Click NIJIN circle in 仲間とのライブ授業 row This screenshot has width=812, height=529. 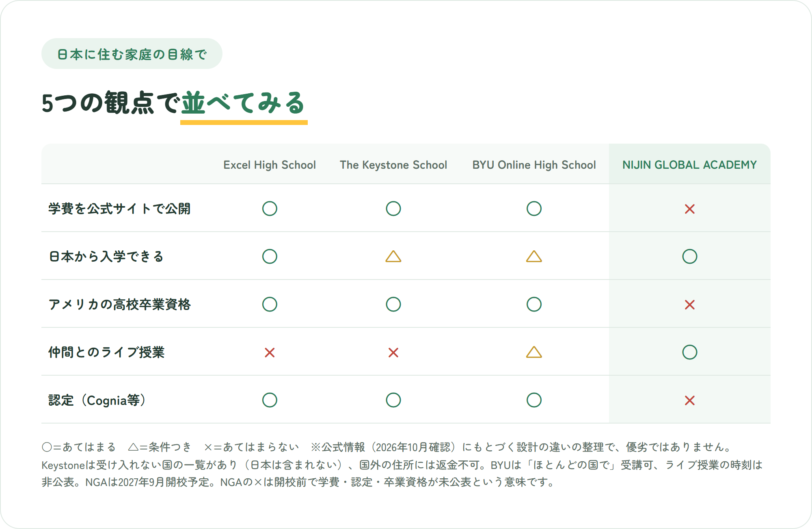pos(690,352)
